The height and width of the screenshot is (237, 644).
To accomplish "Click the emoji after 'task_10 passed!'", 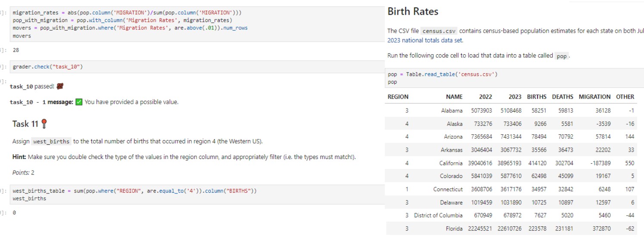I will pos(60,87).
